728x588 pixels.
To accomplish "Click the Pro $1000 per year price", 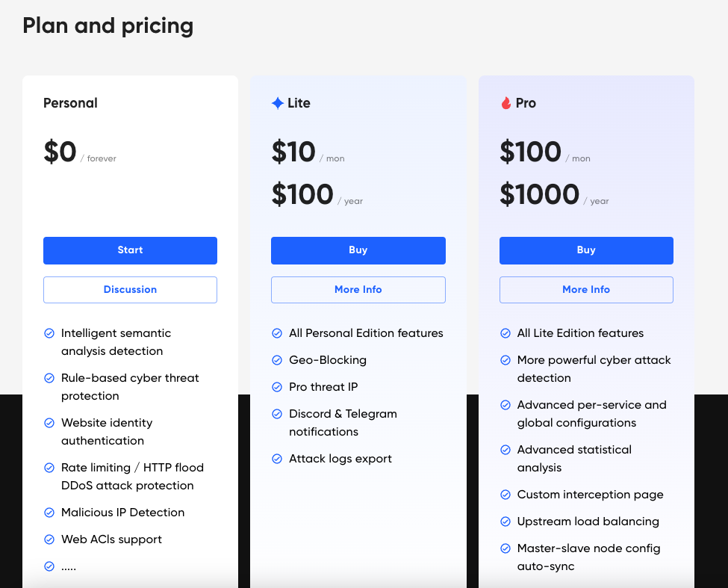I will tap(539, 195).
